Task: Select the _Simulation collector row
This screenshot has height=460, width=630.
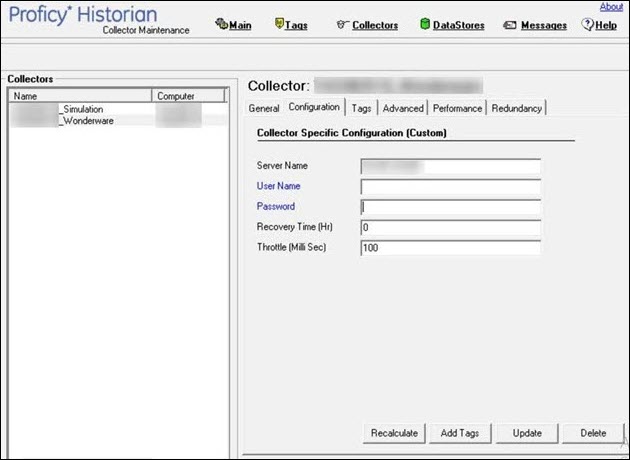Action: click(117, 109)
